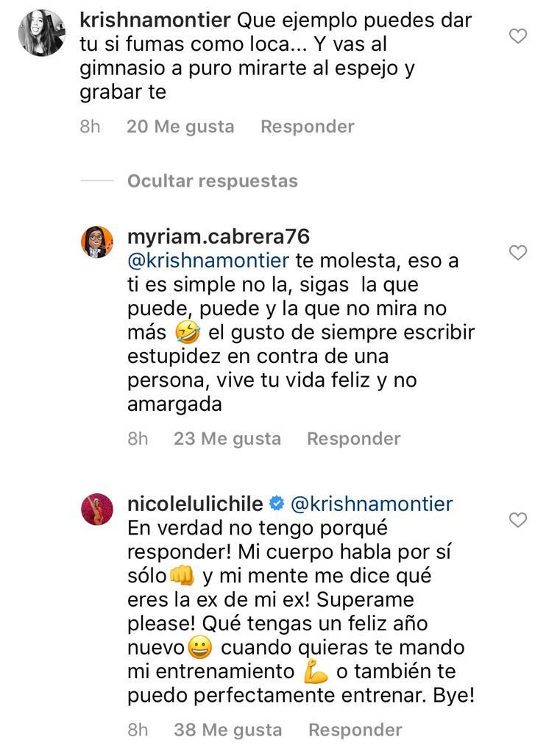
Task: Tap Responder under myriam.cabrera76's reply
Action: coord(353,438)
